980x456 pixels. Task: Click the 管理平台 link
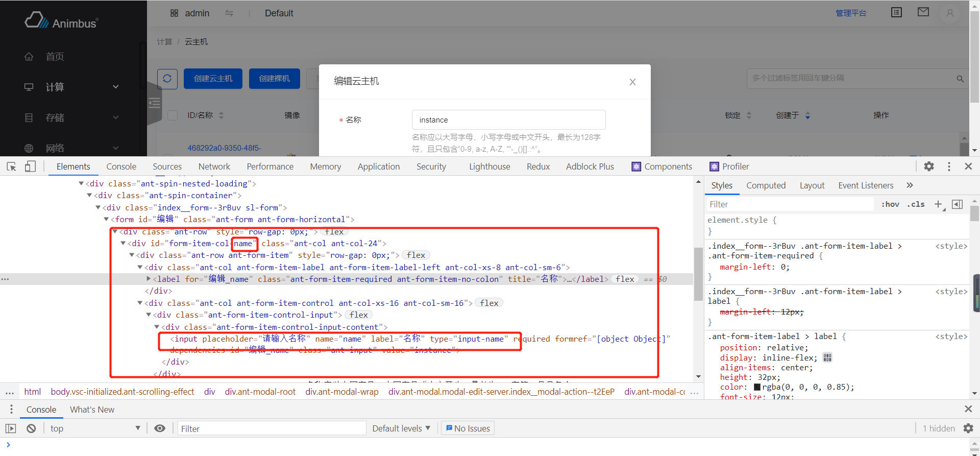[x=850, y=13]
